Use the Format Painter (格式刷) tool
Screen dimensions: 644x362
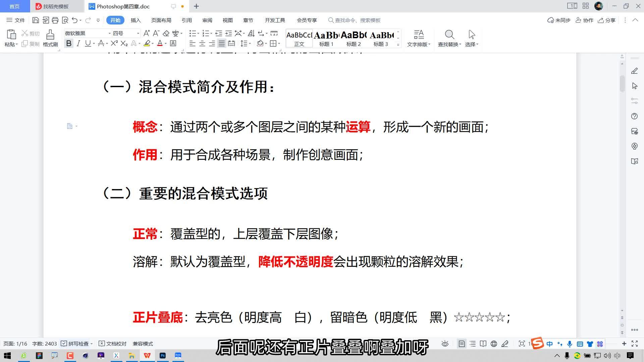coord(50,38)
